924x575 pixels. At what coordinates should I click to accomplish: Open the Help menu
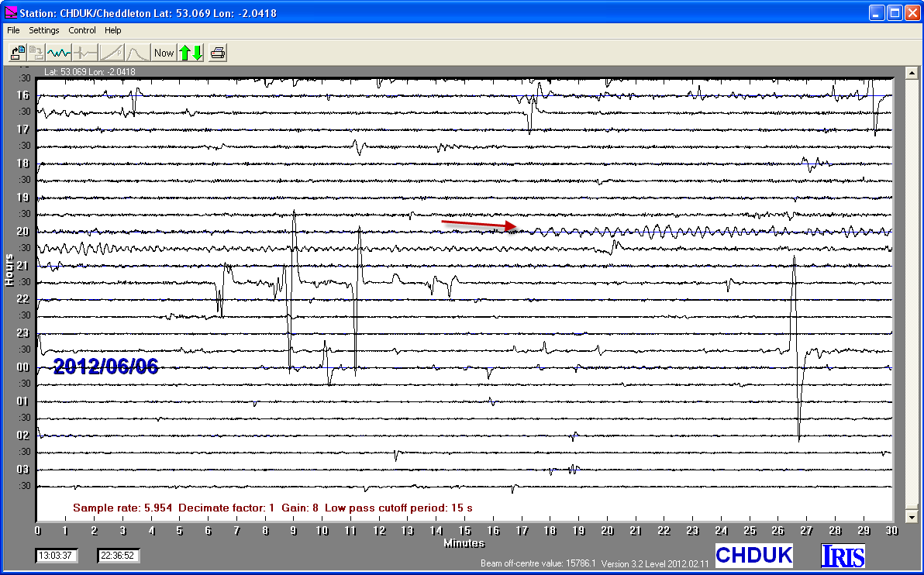(x=113, y=30)
